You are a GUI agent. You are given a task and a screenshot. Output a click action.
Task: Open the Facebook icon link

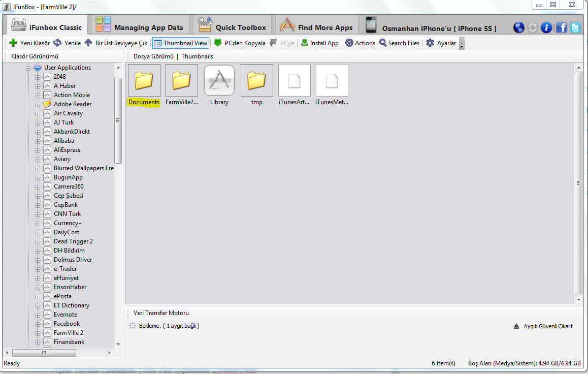562,27
